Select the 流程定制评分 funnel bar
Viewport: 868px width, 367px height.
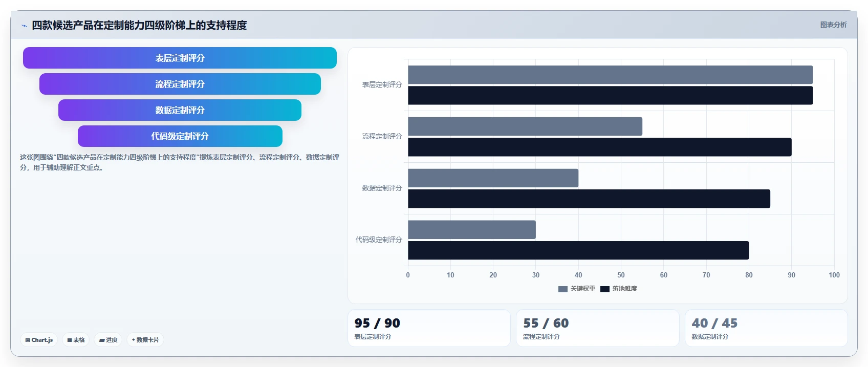(180, 84)
